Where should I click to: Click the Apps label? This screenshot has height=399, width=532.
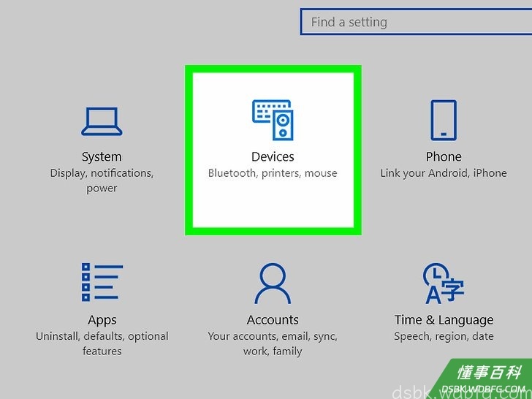pos(102,320)
